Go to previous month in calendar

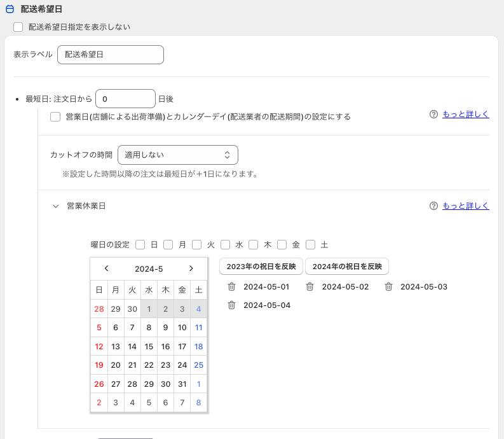(x=106, y=268)
